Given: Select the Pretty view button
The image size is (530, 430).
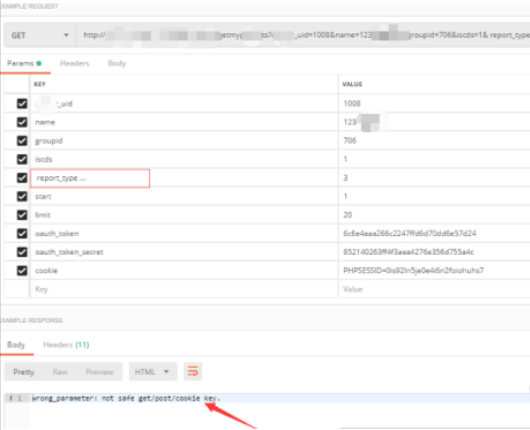Looking at the screenshot, I should [x=24, y=372].
